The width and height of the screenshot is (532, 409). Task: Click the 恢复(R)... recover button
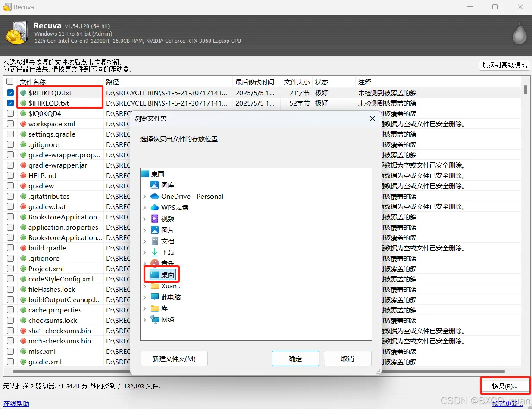click(505, 386)
